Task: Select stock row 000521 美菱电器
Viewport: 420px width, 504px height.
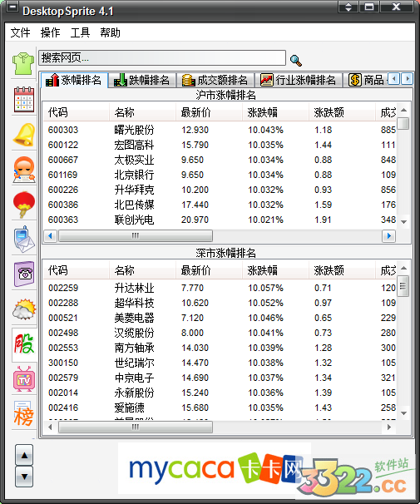Action: point(220,318)
